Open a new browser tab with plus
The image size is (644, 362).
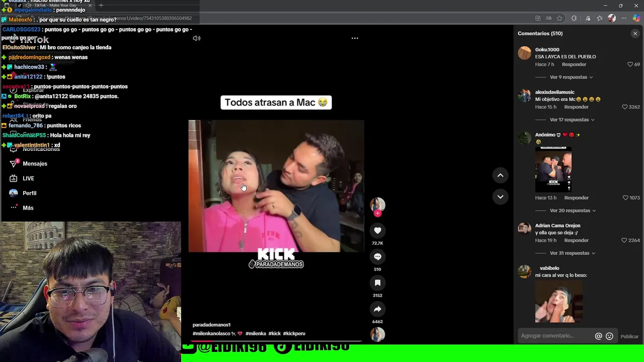tap(101, 6)
